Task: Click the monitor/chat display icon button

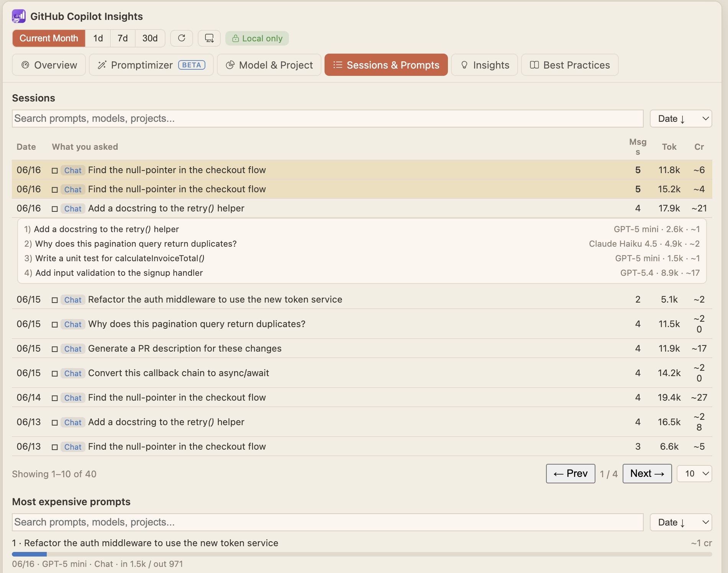Action: 209,38
